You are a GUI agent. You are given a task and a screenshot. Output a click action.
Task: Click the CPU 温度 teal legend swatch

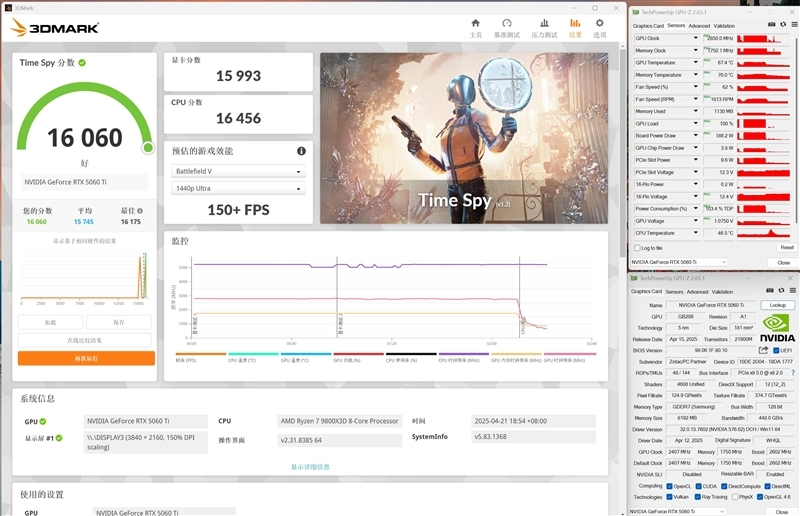[x=254, y=354]
